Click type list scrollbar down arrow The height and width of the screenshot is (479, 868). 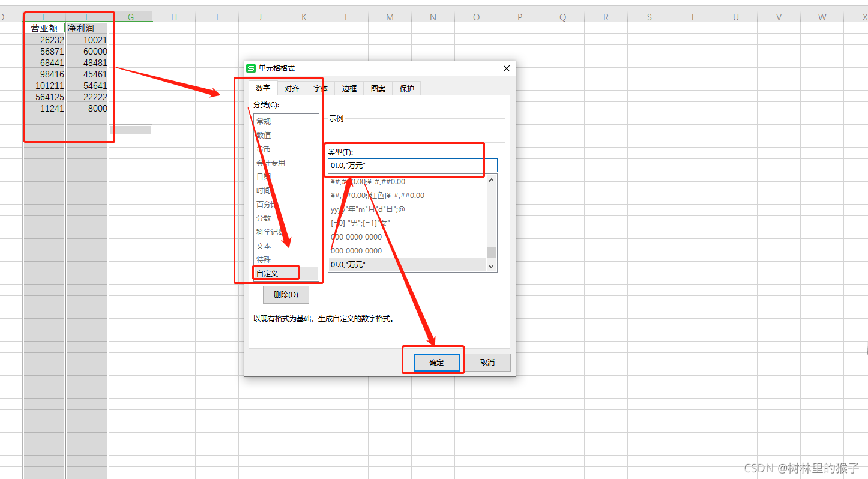(x=492, y=266)
